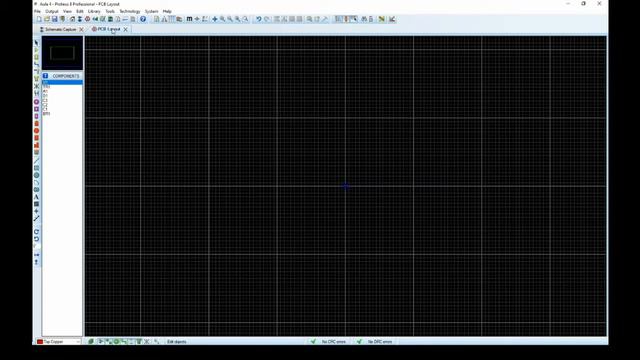This screenshot has width=640, height=360.
Task: Toggle first selection filter icon beside layer selector
Action: 91,342
